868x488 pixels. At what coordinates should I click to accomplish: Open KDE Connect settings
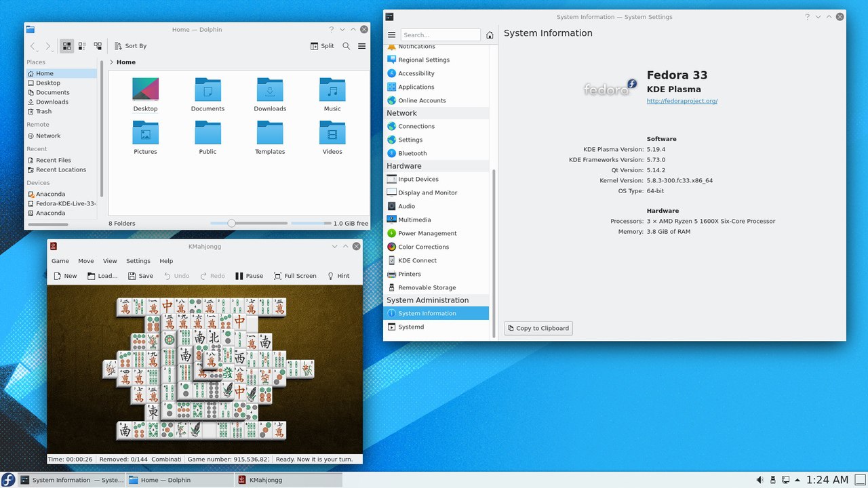click(436, 260)
